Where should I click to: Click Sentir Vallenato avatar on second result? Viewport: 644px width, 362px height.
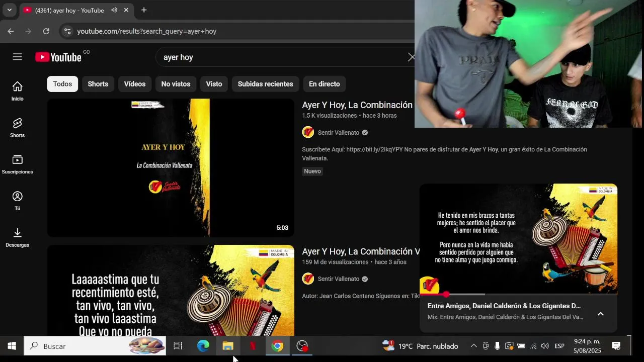tap(308, 279)
